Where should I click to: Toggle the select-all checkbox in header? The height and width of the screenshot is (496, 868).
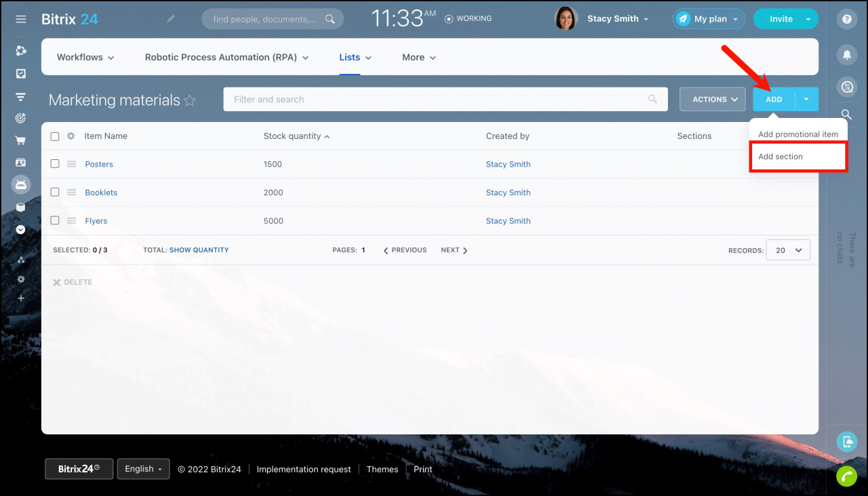tap(55, 136)
